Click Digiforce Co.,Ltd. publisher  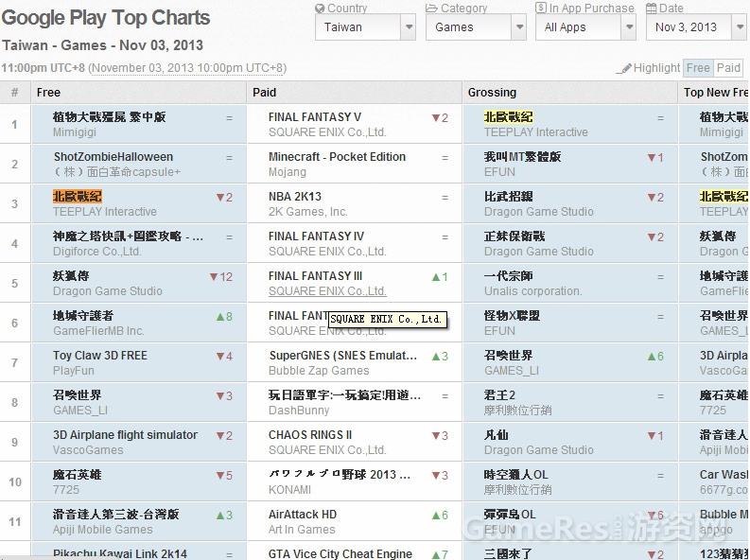pos(96,252)
